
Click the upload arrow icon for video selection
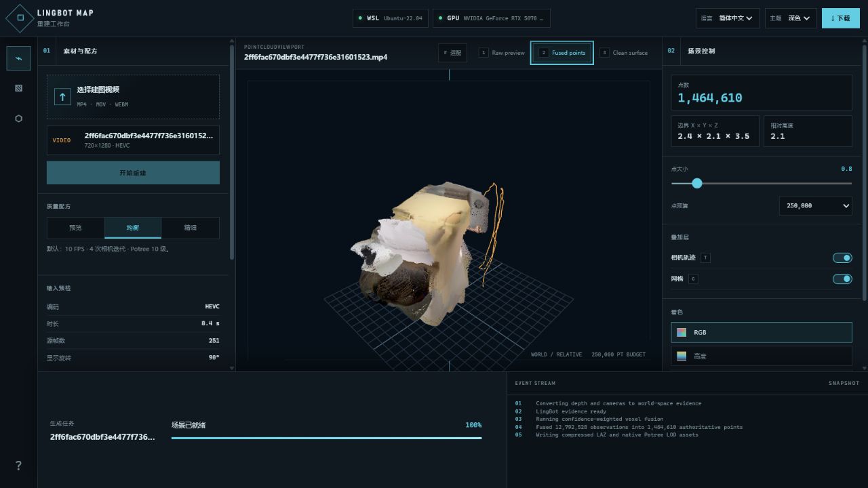62,97
